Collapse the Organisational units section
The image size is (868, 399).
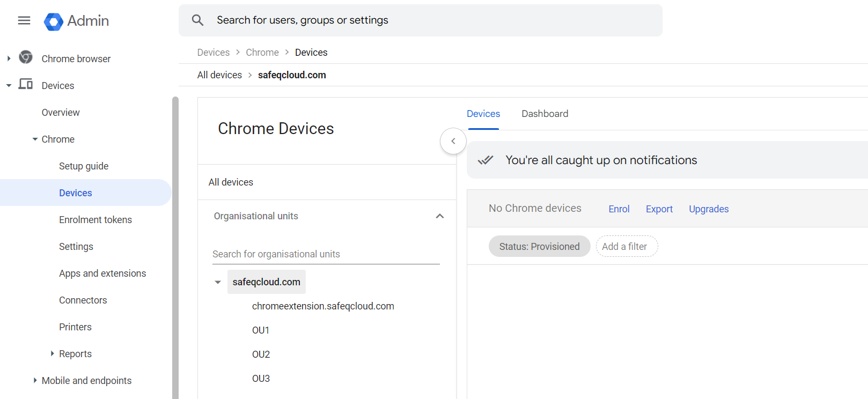(x=439, y=216)
